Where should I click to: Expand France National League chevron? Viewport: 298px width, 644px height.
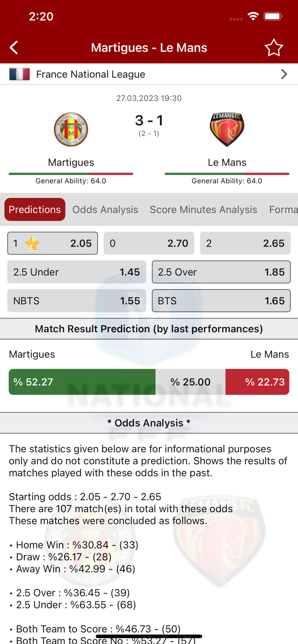[284, 74]
